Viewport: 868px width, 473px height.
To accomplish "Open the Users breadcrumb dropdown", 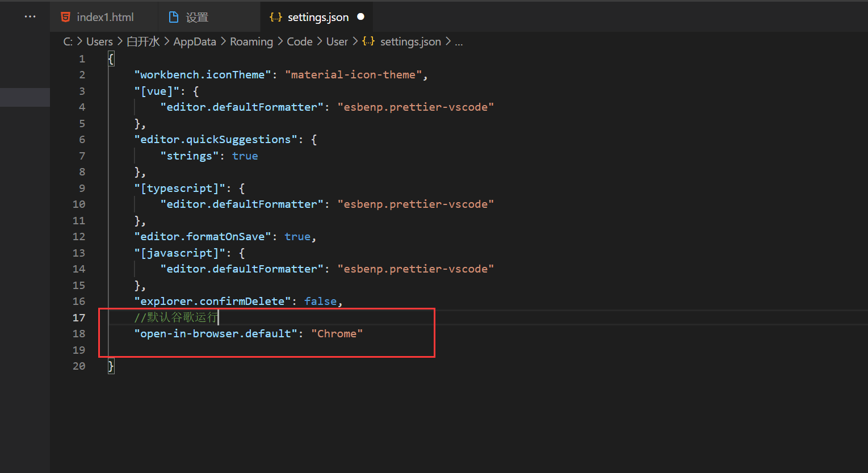I will tap(99, 41).
